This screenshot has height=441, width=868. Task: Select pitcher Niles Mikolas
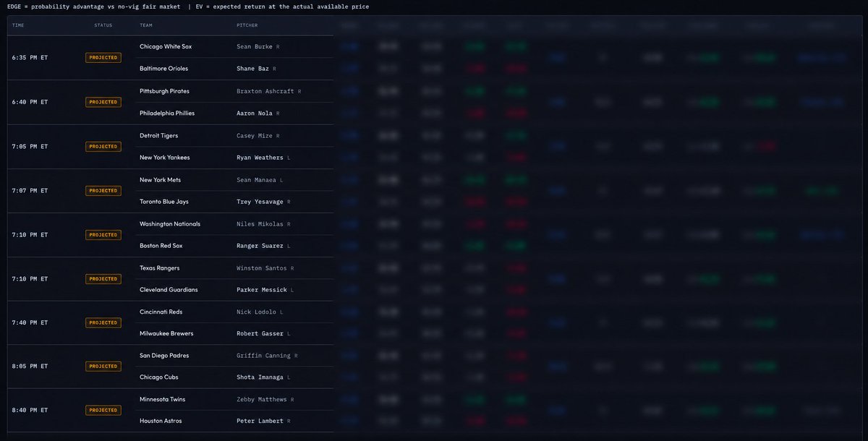point(260,224)
